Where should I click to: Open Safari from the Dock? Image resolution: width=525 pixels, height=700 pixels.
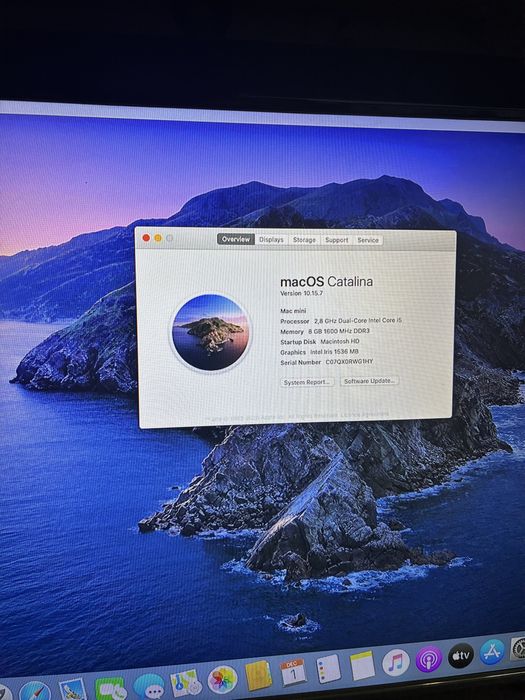pyautogui.click(x=33, y=691)
